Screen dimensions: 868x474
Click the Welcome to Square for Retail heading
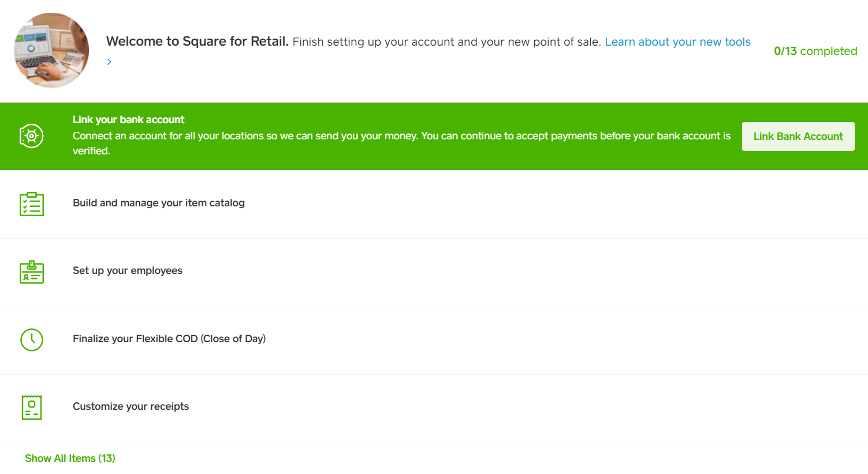point(197,42)
